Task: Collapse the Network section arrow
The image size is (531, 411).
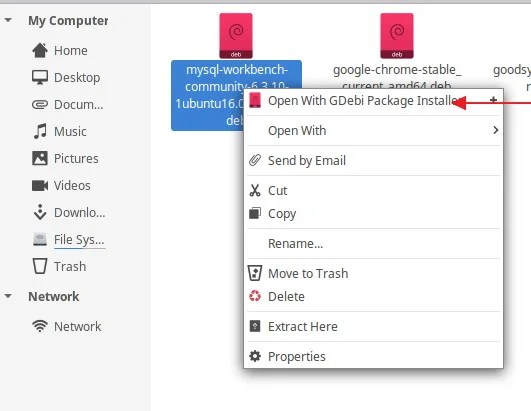Action: (x=8, y=297)
